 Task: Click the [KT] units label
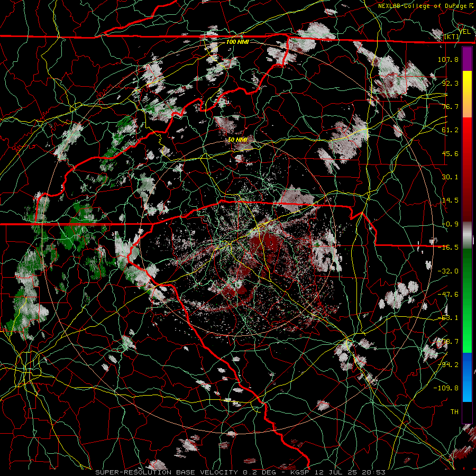point(451,36)
